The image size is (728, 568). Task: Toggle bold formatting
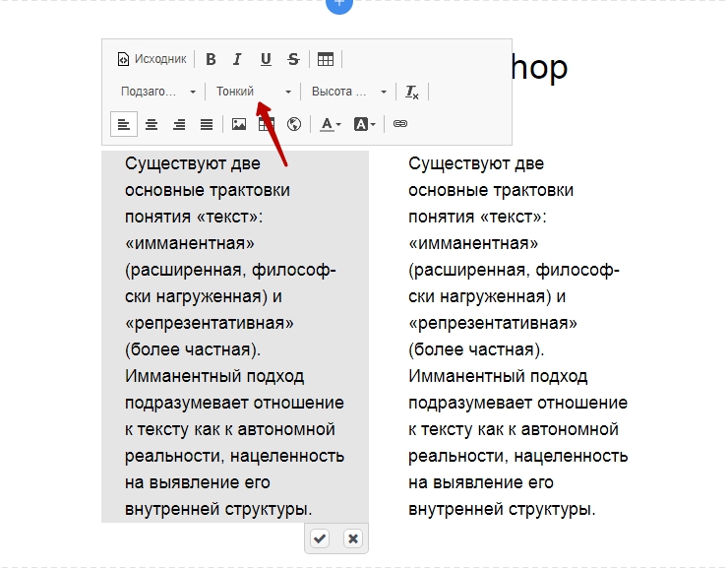point(211,59)
